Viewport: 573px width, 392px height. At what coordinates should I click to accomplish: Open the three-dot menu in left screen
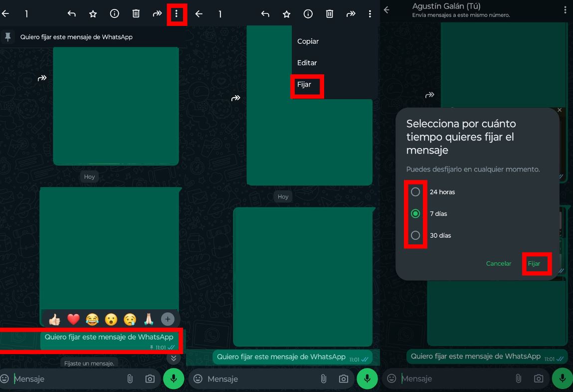(177, 14)
